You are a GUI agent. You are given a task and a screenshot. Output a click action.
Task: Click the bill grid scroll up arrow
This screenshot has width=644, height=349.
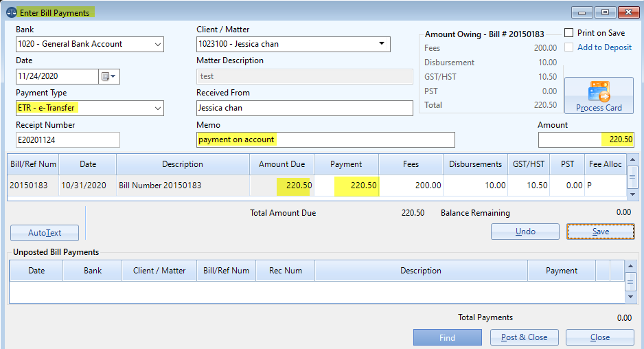click(632, 159)
